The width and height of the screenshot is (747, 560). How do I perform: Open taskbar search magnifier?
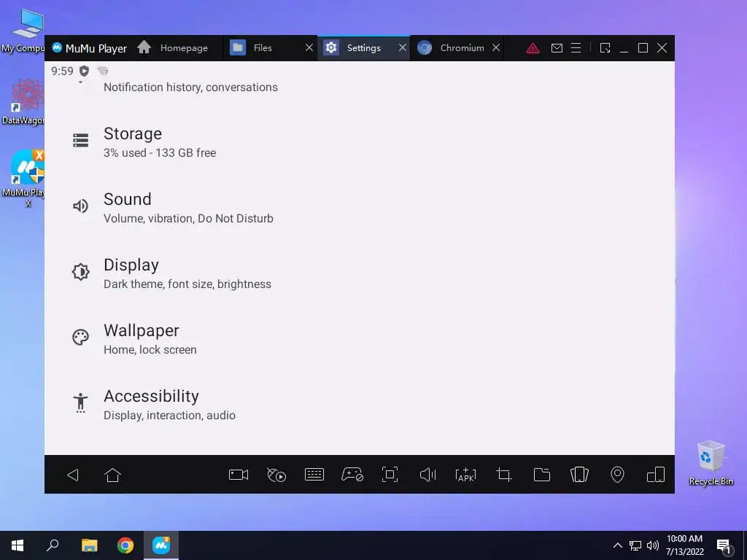[53, 545]
